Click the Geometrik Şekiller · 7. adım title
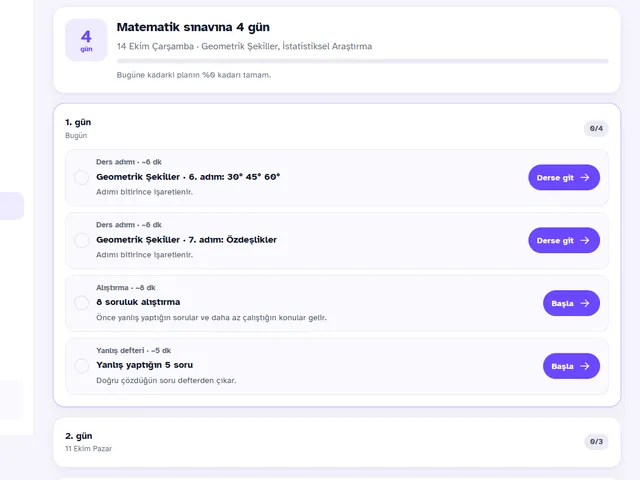 coord(187,240)
